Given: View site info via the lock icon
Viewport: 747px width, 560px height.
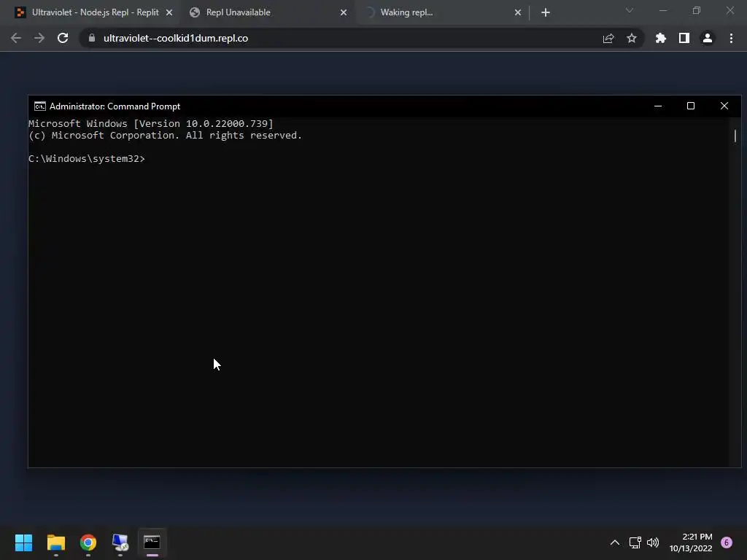Looking at the screenshot, I should click(x=92, y=38).
